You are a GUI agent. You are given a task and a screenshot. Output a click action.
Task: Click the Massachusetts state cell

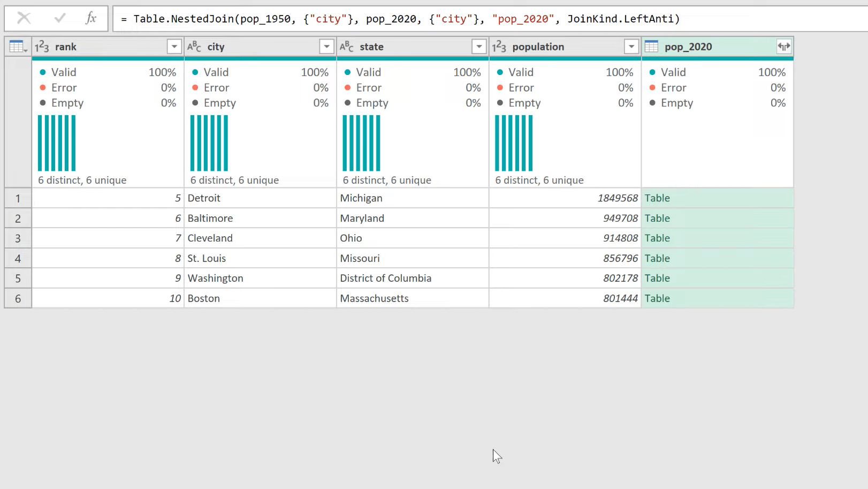(413, 298)
